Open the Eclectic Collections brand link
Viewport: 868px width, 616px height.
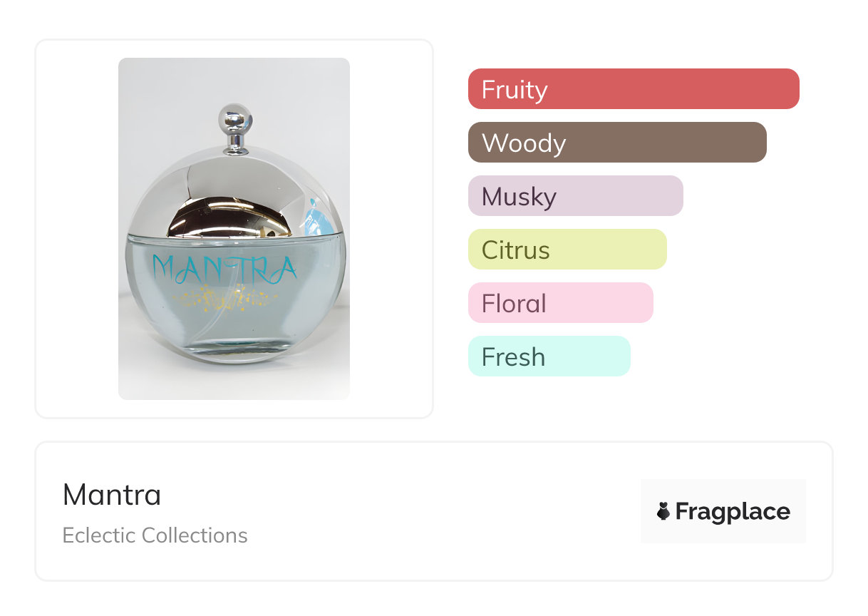click(155, 535)
